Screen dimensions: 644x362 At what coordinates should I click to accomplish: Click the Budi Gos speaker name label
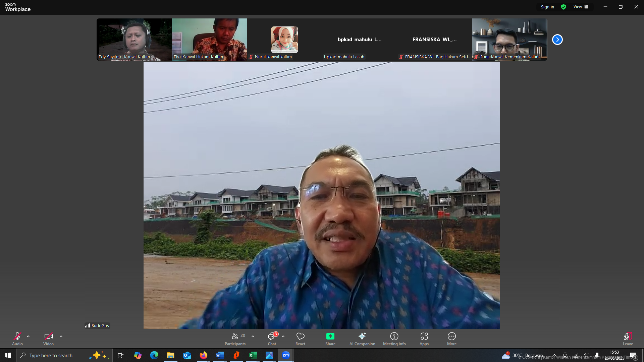tap(98, 325)
